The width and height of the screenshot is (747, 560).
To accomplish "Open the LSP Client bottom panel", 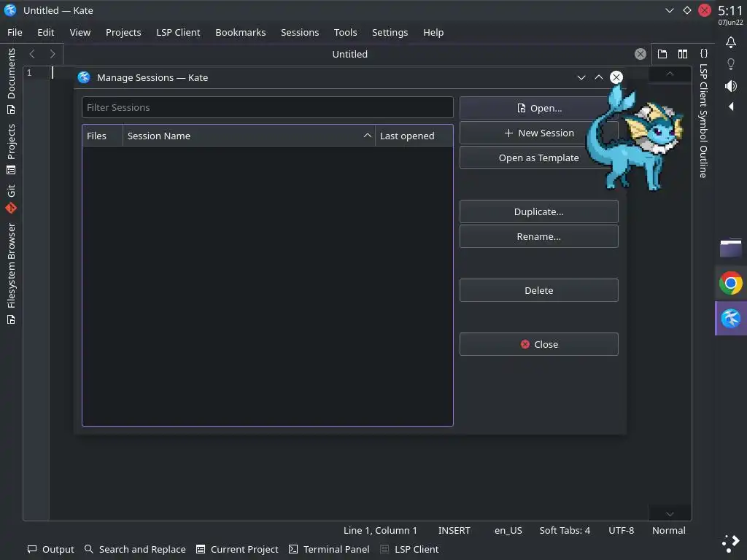I will tap(410, 549).
